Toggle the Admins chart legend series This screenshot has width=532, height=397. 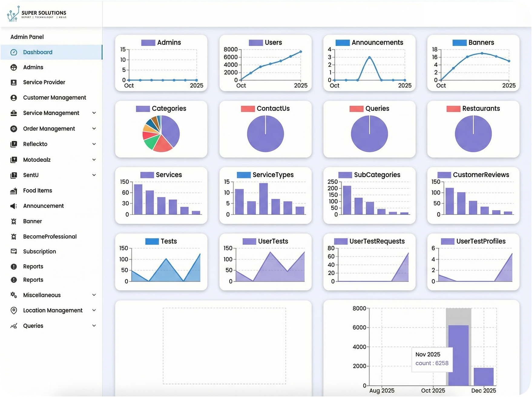pos(148,43)
